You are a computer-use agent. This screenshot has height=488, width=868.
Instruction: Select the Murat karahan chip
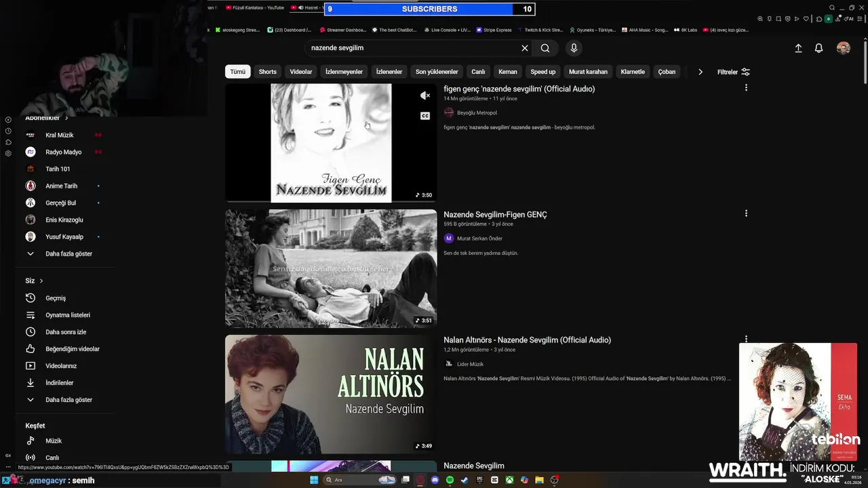(x=588, y=72)
